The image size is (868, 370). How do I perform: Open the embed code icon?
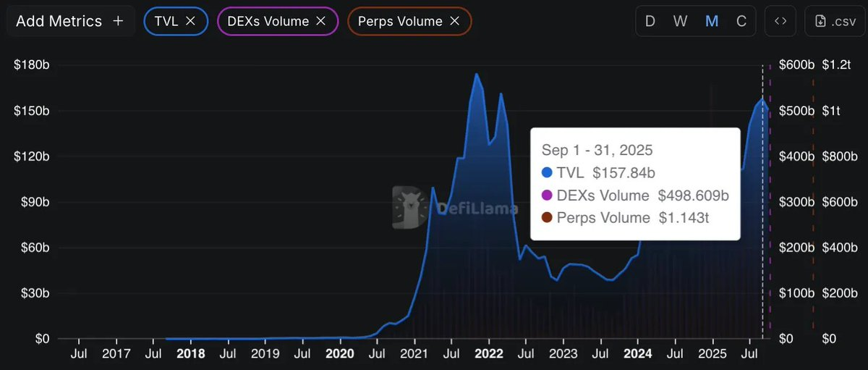point(780,21)
